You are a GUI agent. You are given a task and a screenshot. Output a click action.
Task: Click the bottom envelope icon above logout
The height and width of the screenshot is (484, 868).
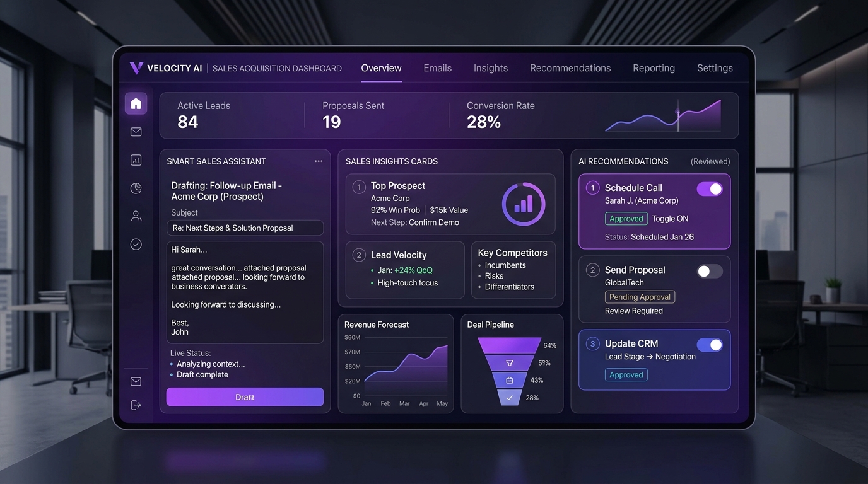coord(136,381)
